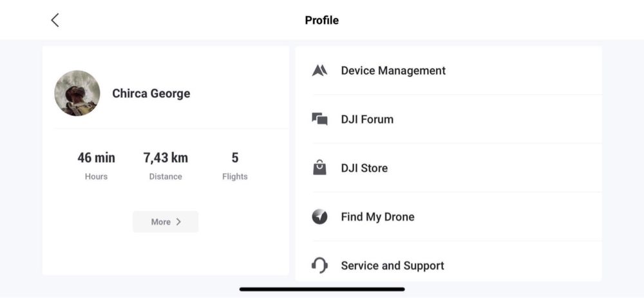Select the Find My Drone entry
This screenshot has height=298, width=644.
(x=377, y=217)
